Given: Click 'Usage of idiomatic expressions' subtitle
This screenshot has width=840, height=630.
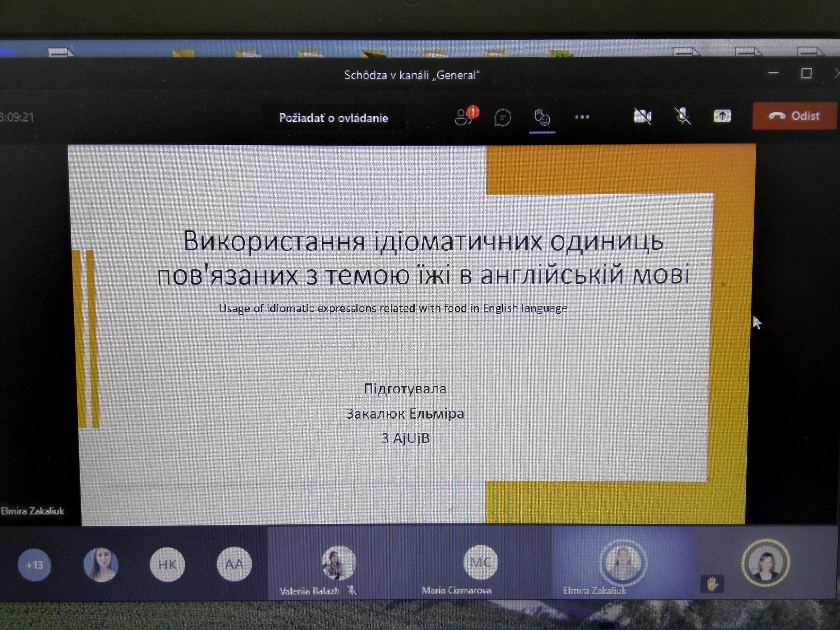Looking at the screenshot, I should point(393,308).
